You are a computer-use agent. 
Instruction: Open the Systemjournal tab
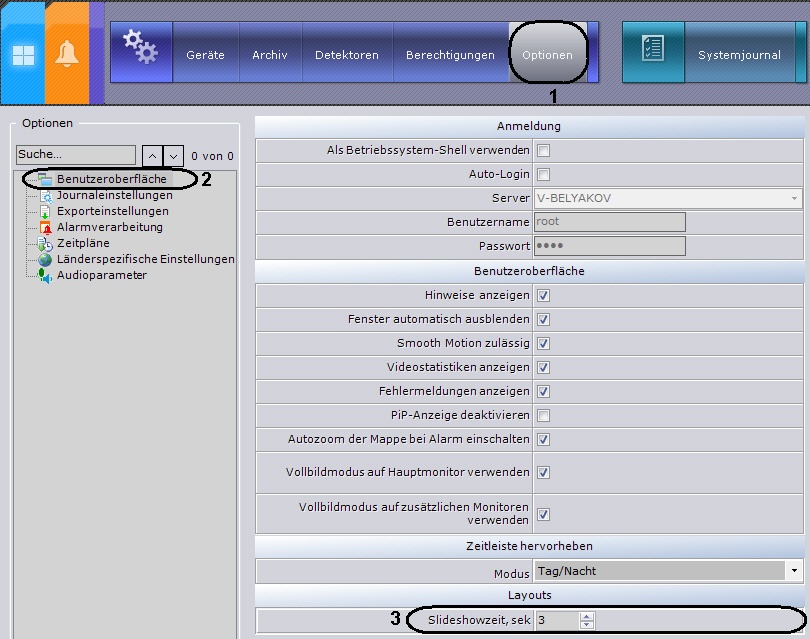click(739, 55)
